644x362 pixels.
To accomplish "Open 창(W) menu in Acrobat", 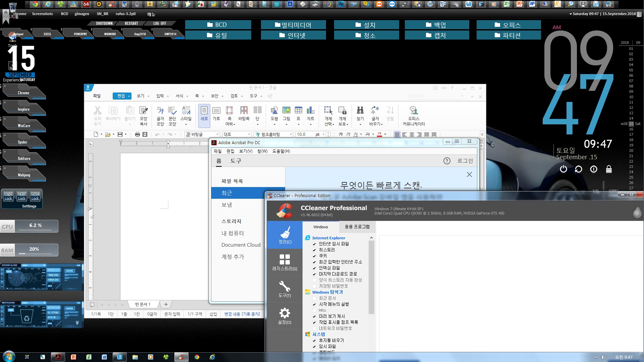I will pos(262,151).
